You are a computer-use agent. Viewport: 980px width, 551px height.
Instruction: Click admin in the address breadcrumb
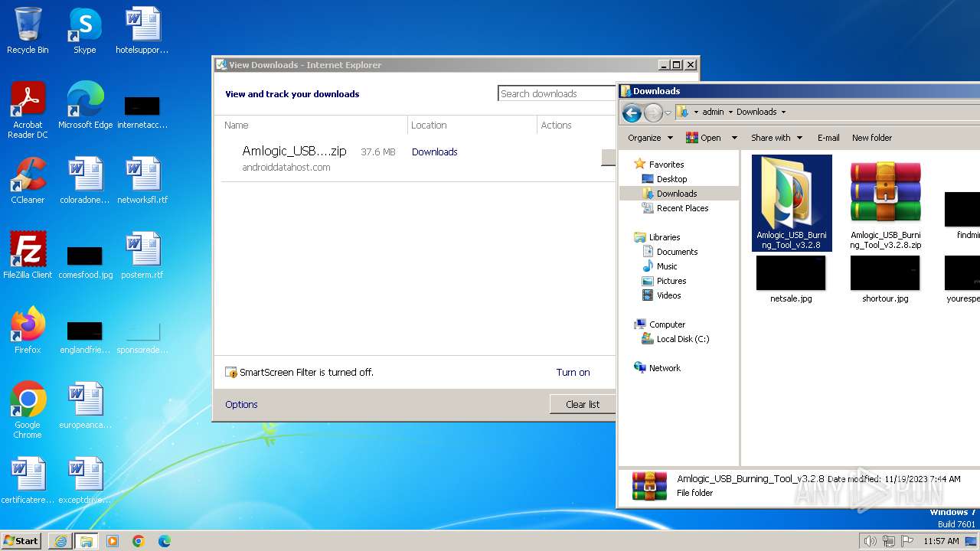coord(713,112)
